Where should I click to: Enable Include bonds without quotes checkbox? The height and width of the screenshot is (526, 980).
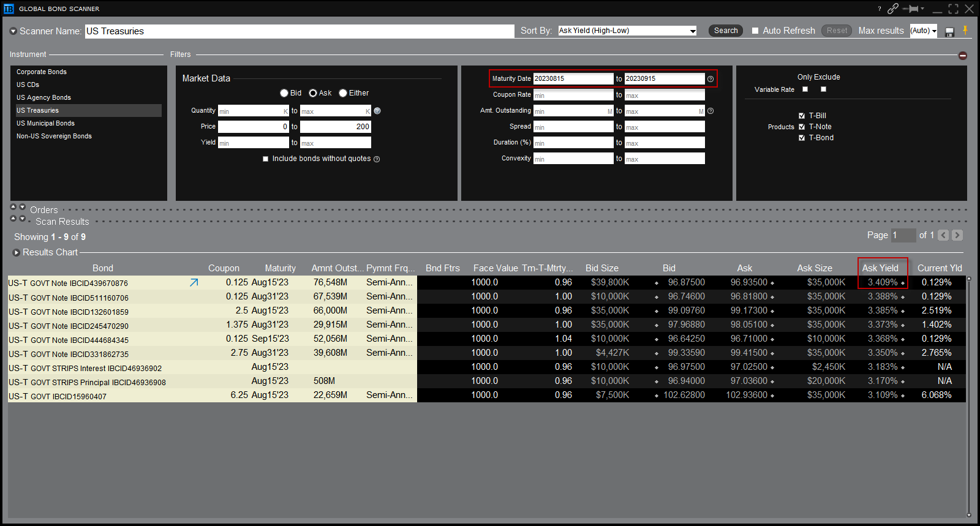point(266,159)
